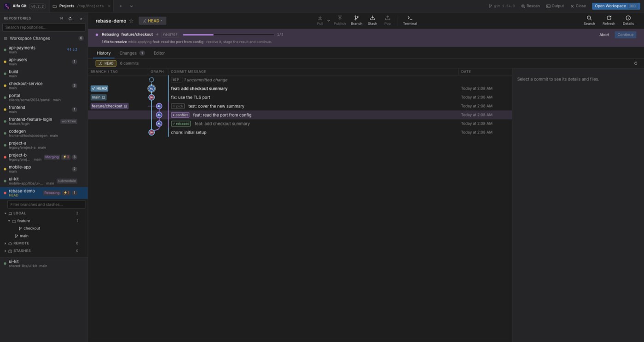
Task: Collapse the feature folder
Action: click(9, 221)
